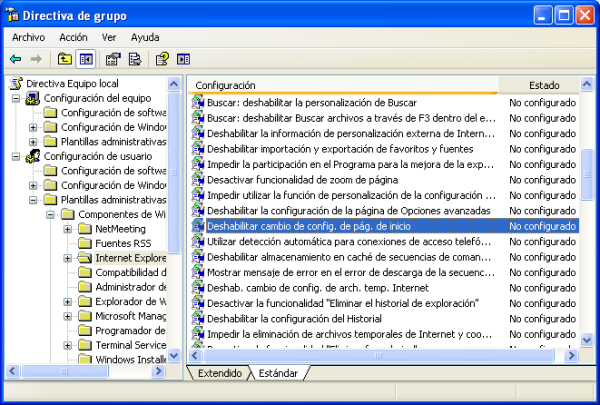Select 'Deshabilitar la configuración del Historial' policy
600x405 pixels.
[x=315, y=318]
